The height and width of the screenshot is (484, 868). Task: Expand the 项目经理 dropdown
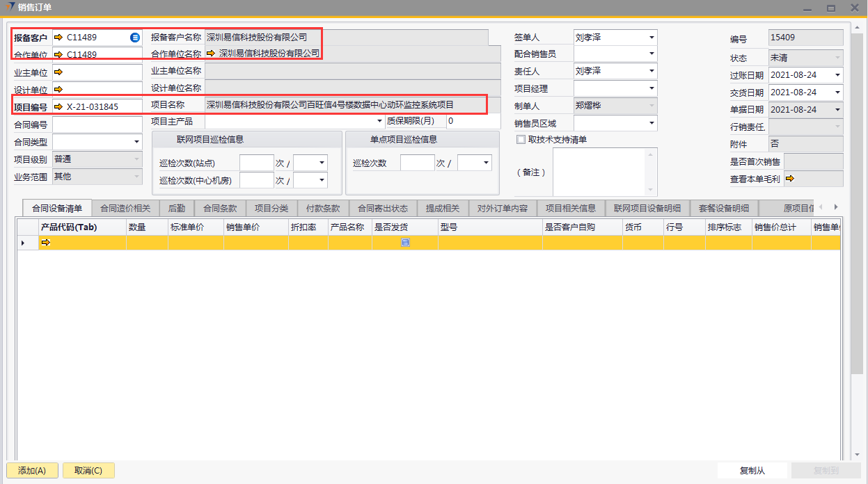[652, 89]
